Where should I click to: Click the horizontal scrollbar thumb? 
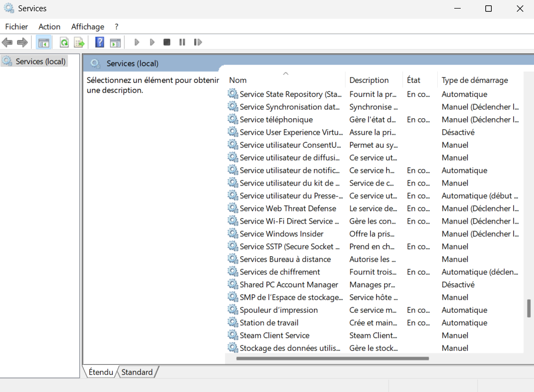coord(332,358)
